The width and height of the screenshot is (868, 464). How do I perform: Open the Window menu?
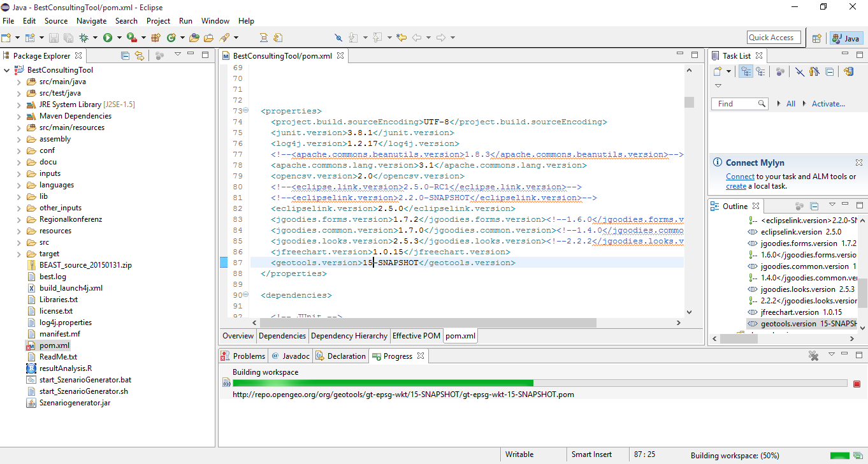(215, 21)
